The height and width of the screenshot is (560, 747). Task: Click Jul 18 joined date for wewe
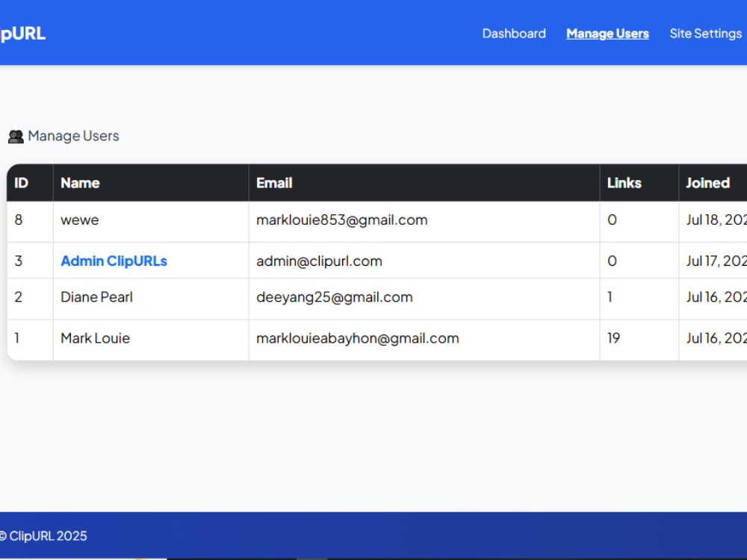[716, 220]
